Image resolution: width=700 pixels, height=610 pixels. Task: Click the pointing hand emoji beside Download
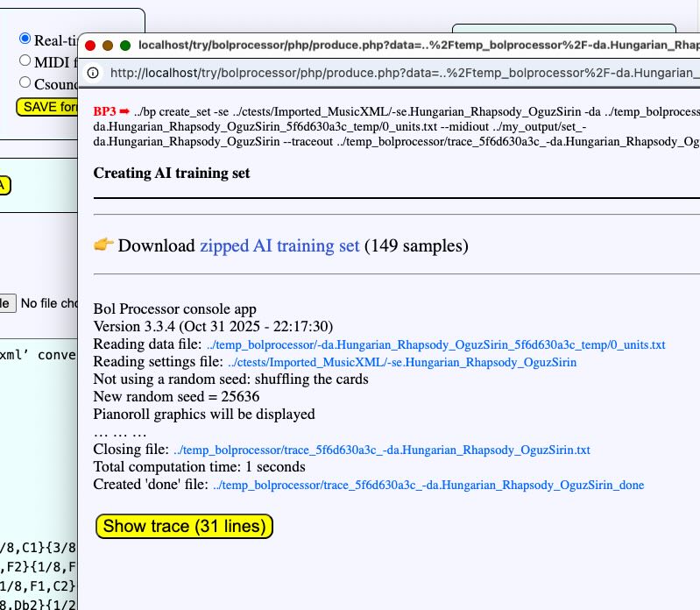(x=103, y=245)
